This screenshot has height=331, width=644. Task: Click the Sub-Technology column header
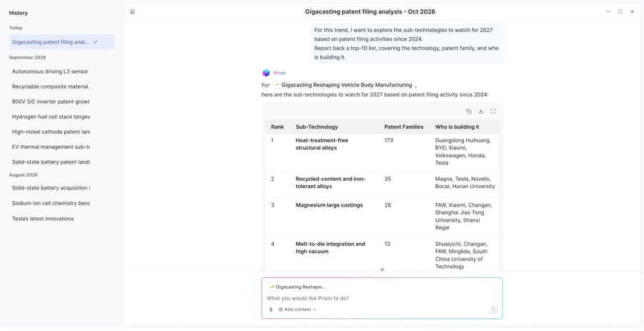click(317, 127)
